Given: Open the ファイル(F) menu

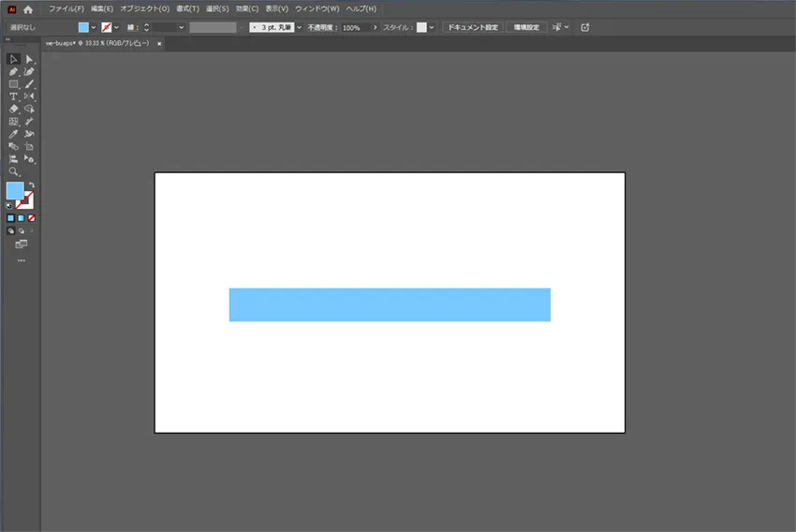Looking at the screenshot, I should 66,8.
